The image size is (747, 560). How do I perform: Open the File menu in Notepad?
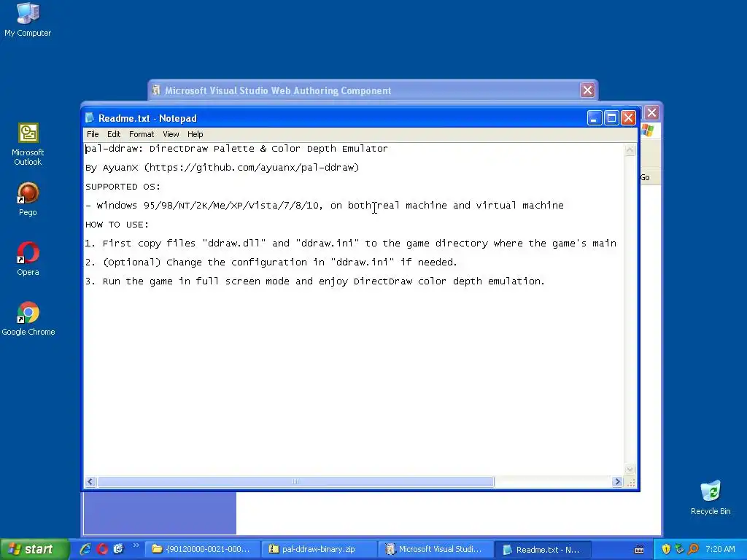pyautogui.click(x=93, y=134)
